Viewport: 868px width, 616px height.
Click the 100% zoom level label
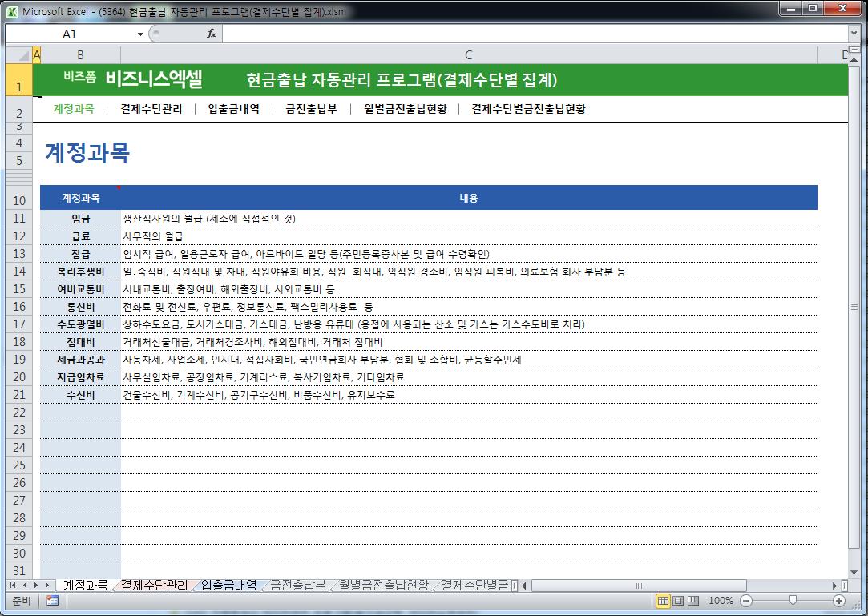point(721,601)
